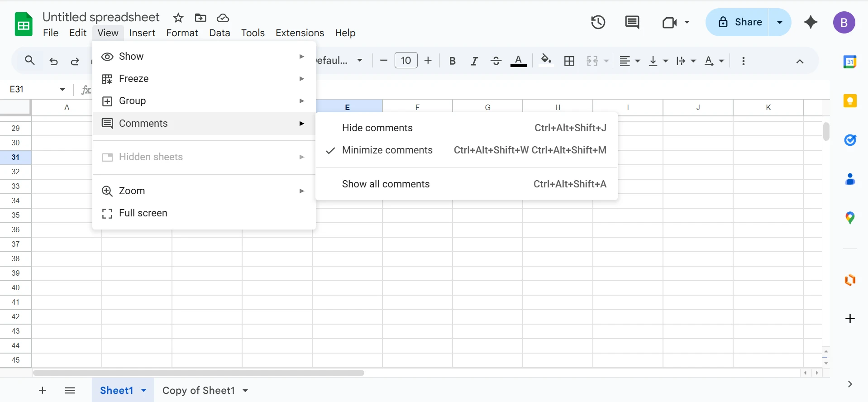868x402 pixels.
Task: Open the comments panel icon in header
Action: [x=632, y=22]
